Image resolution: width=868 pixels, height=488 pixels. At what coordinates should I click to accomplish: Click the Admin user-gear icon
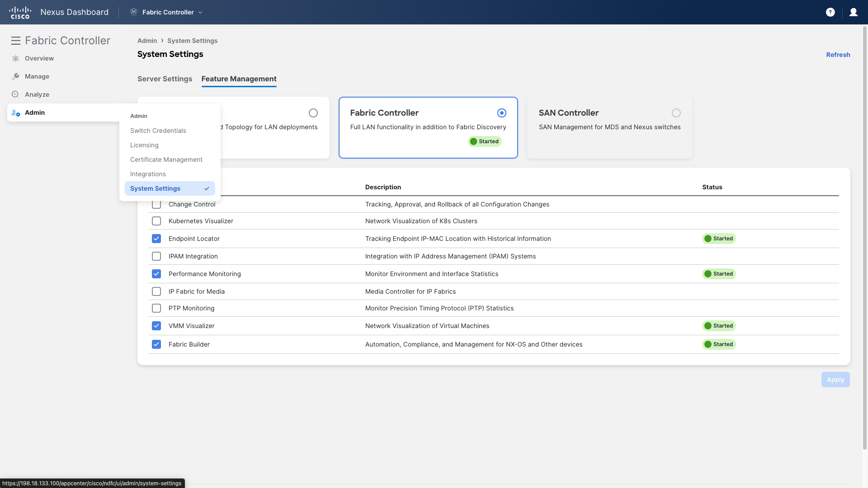[x=15, y=113]
